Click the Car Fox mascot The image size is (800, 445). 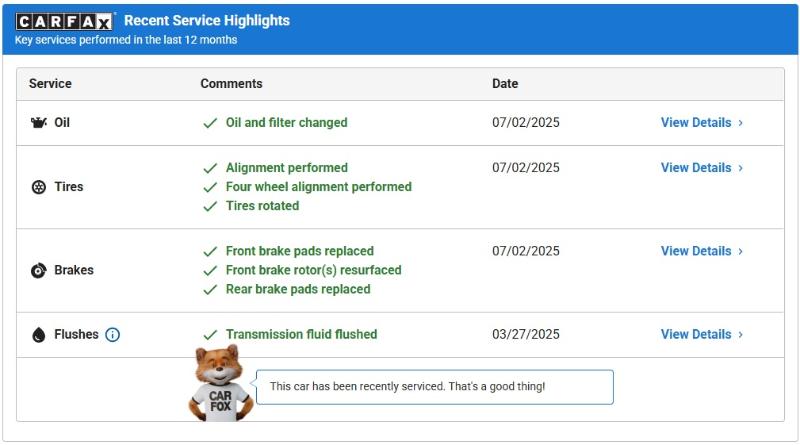coord(219,383)
